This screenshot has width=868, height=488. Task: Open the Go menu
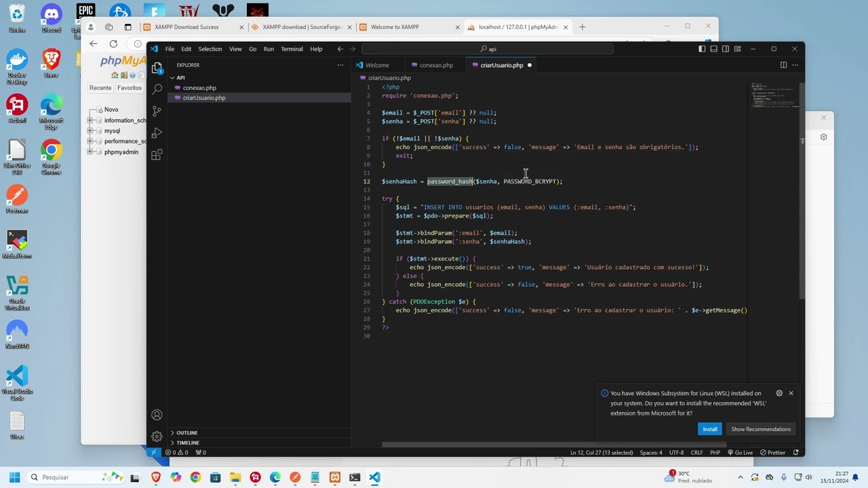click(252, 49)
